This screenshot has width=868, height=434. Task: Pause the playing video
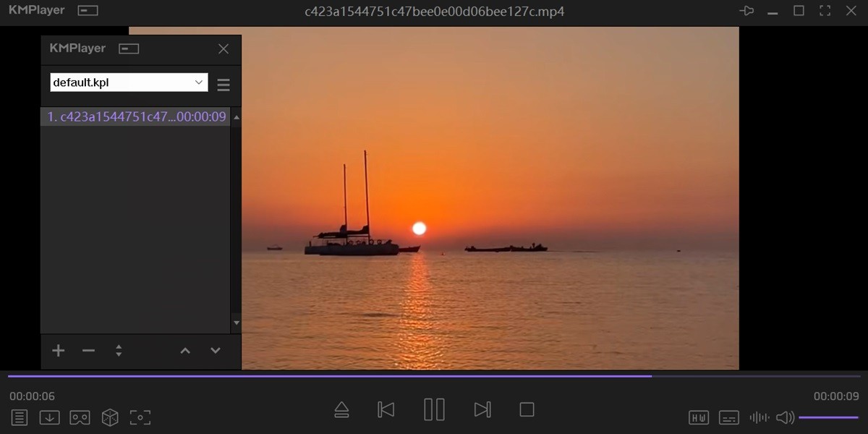point(434,409)
